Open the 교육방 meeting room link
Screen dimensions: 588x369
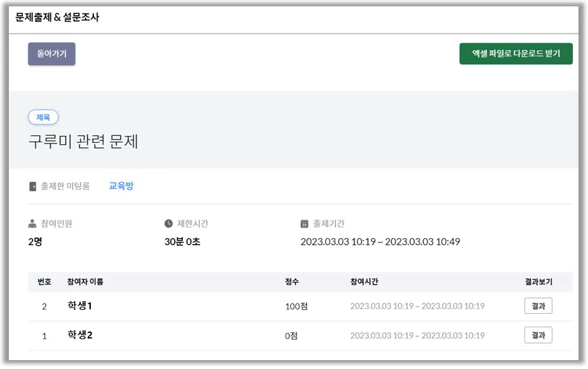121,186
